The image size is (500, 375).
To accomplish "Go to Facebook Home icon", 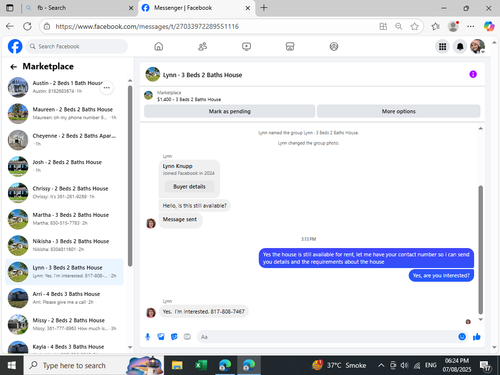I will [x=159, y=46].
